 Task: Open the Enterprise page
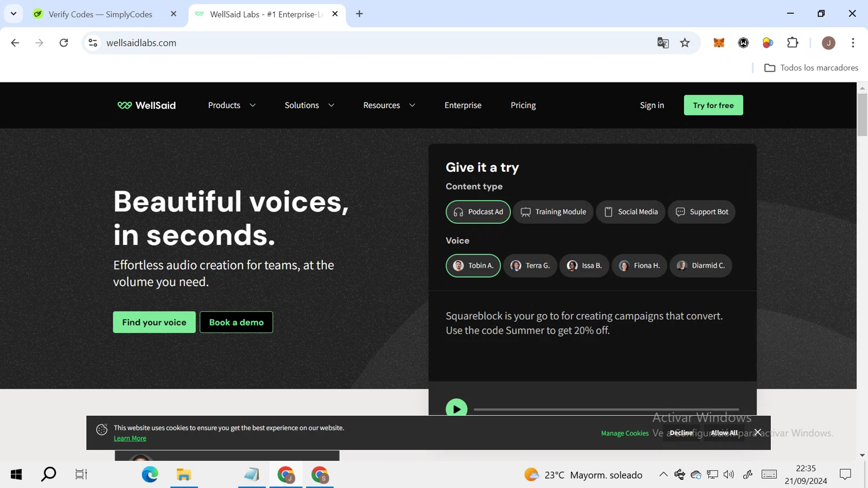tap(463, 105)
